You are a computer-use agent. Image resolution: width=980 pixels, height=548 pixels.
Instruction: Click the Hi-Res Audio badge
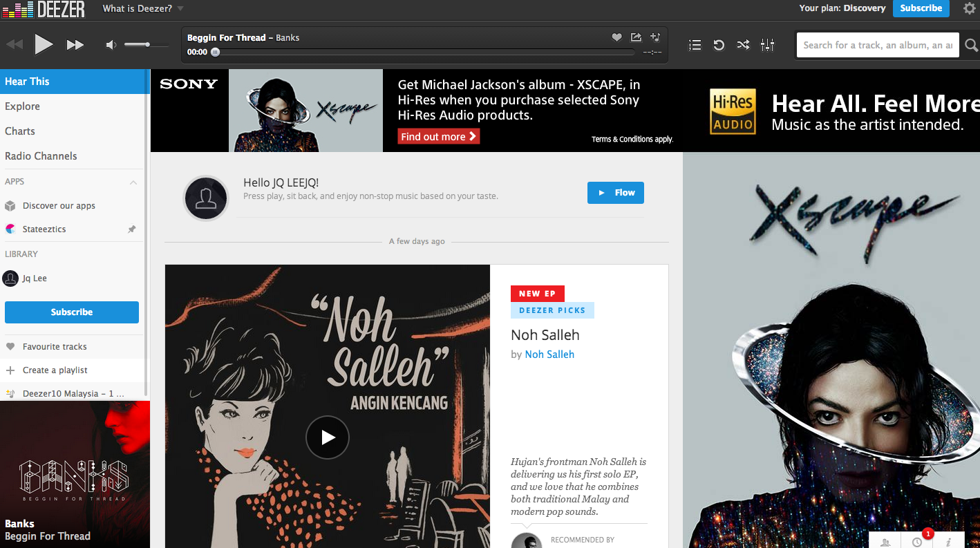(733, 111)
